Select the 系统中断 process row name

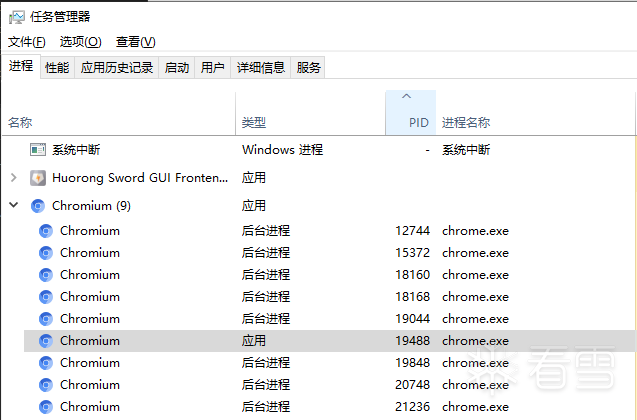(x=76, y=150)
